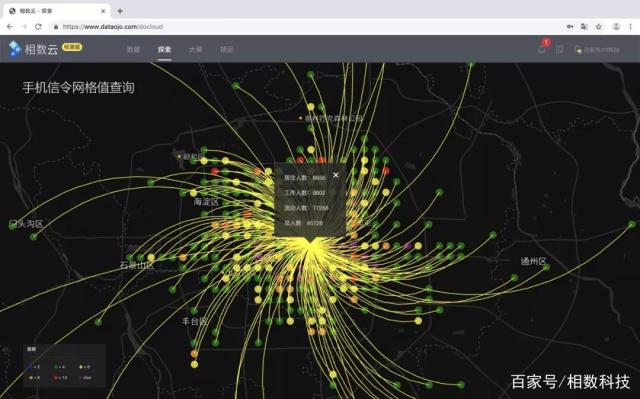This screenshot has height=399, width=640.
Task: Select the 相数云 - 探索 browser tab
Action: pos(56,11)
